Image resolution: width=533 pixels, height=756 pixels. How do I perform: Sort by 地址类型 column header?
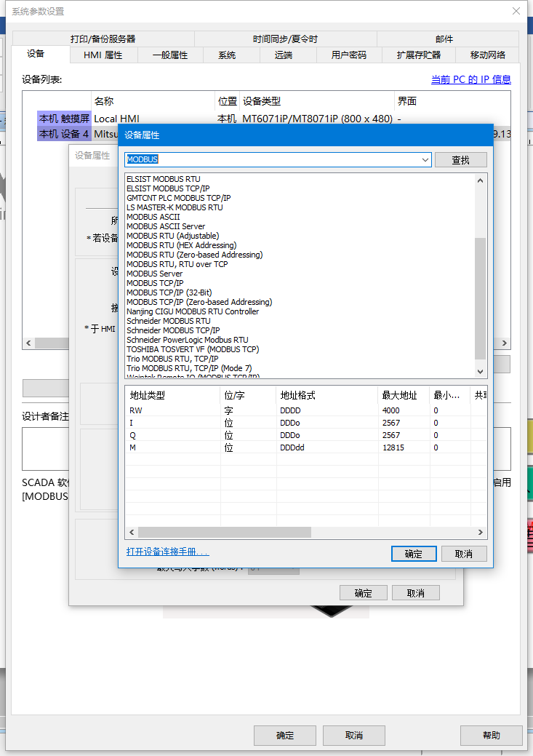coord(172,395)
